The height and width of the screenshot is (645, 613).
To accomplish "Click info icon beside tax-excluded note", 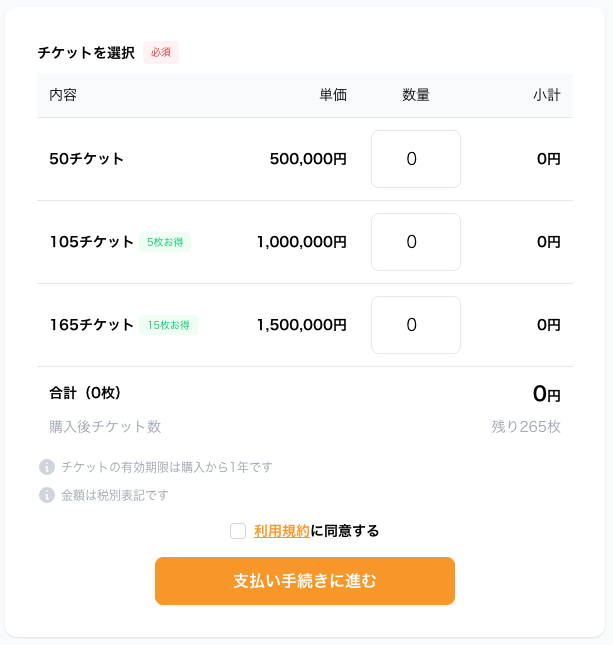I will (46, 495).
